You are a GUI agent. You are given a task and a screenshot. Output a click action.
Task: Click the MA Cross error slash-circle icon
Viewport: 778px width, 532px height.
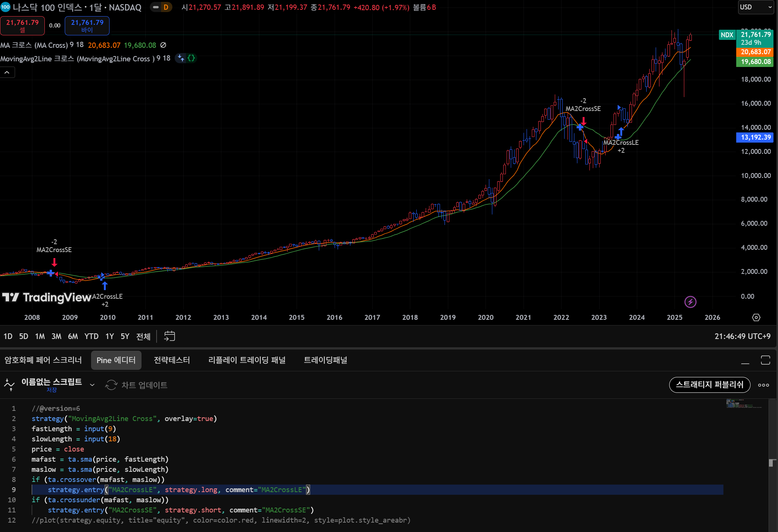point(163,45)
